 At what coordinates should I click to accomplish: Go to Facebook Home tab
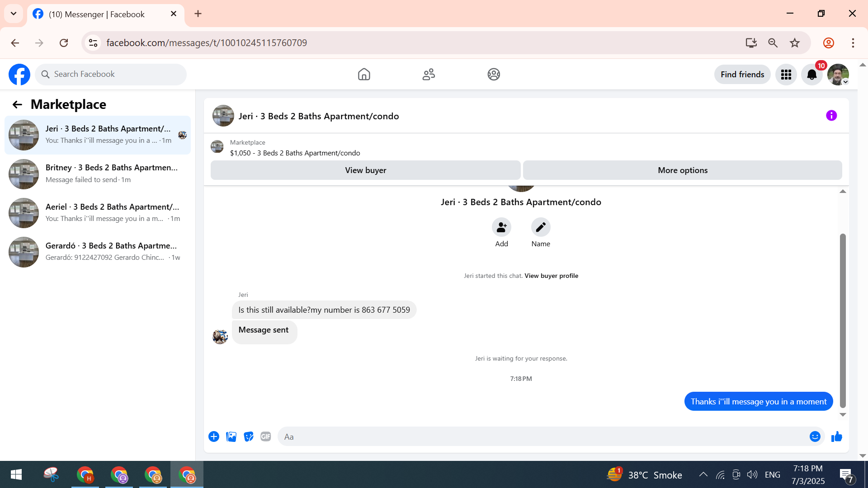[x=363, y=75]
